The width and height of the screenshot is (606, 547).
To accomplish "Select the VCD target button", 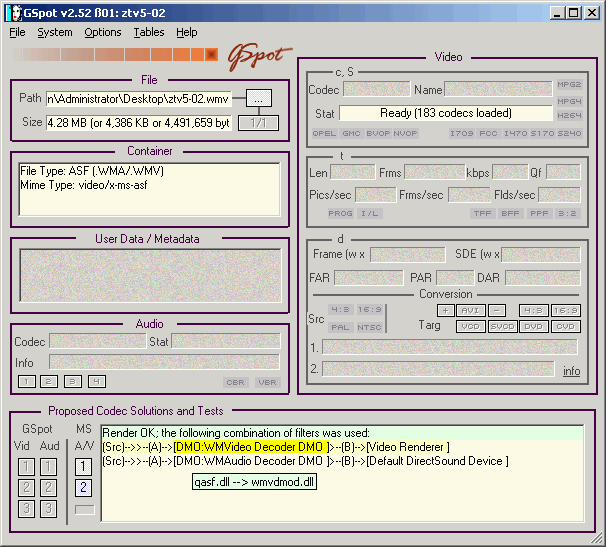I will (470, 327).
